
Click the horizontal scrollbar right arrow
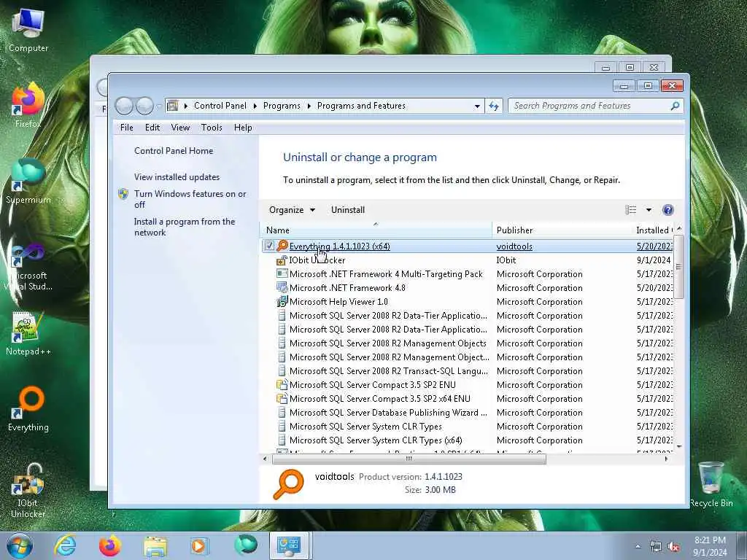click(665, 459)
